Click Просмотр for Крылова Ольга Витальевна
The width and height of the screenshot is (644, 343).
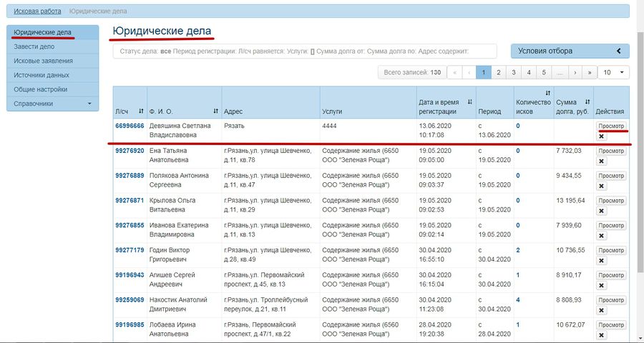coord(611,201)
